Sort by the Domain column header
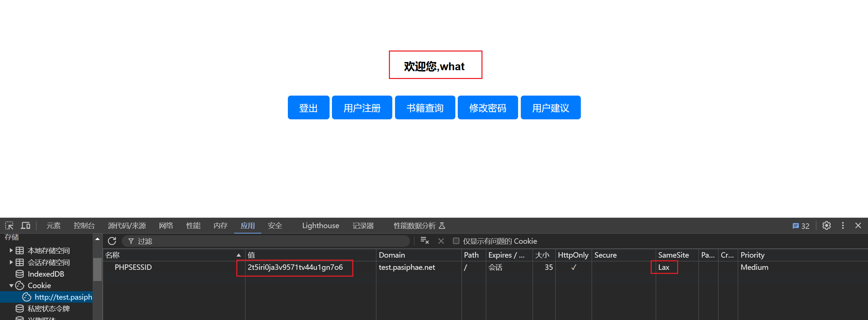Viewport: 868px width, 320px height. (x=418, y=255)
